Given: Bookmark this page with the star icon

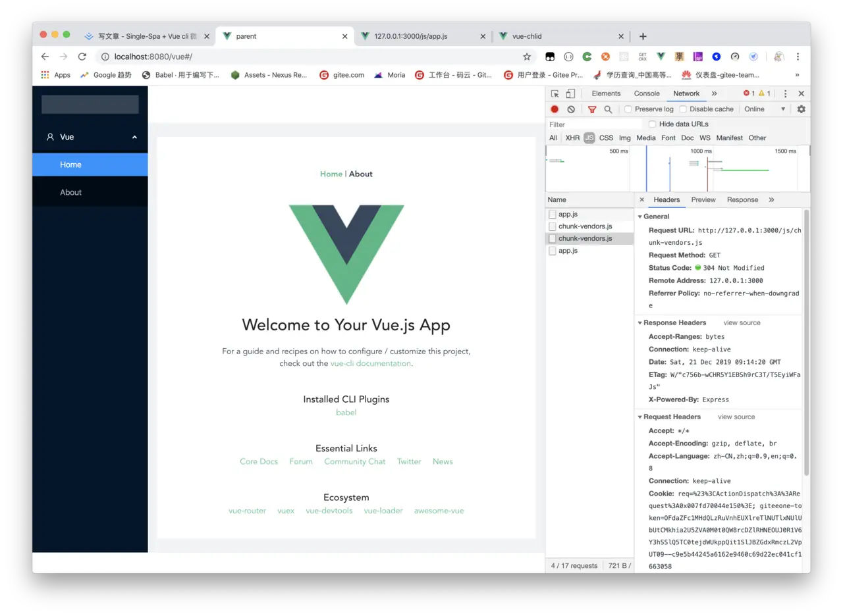Looking at the screenshot, I should pyautogui.click(x=527, y=57).
